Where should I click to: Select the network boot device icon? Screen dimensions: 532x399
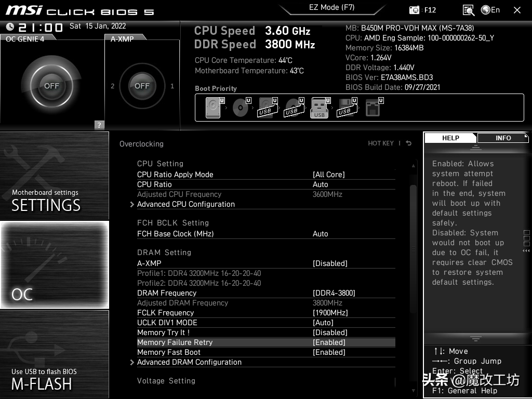pos(374,108)
